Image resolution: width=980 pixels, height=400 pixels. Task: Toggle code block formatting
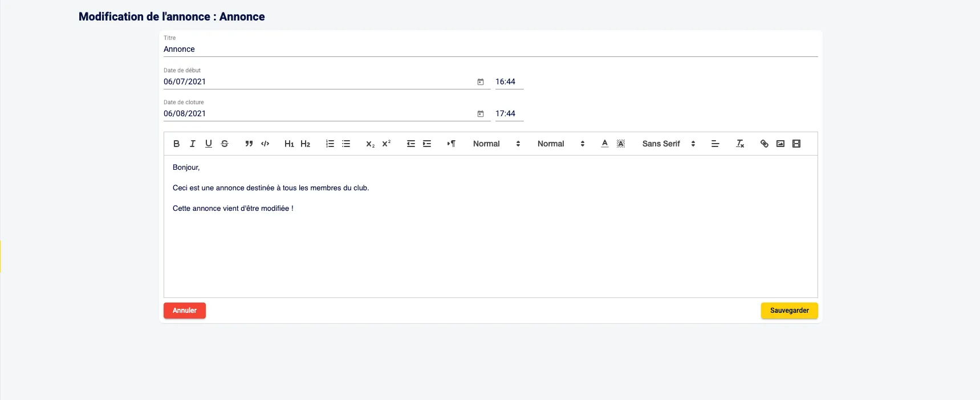click(x=265, y=144)
